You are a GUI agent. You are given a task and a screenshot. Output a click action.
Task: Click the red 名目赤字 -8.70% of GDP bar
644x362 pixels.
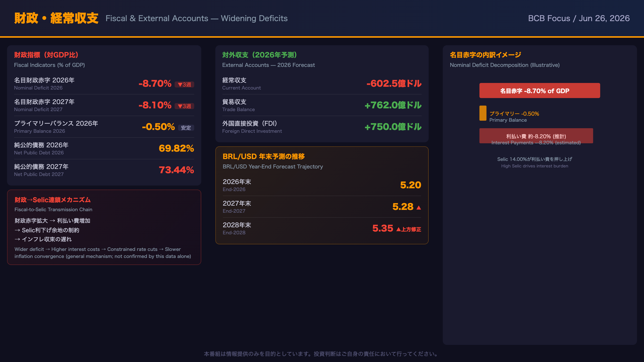(540, 90)
